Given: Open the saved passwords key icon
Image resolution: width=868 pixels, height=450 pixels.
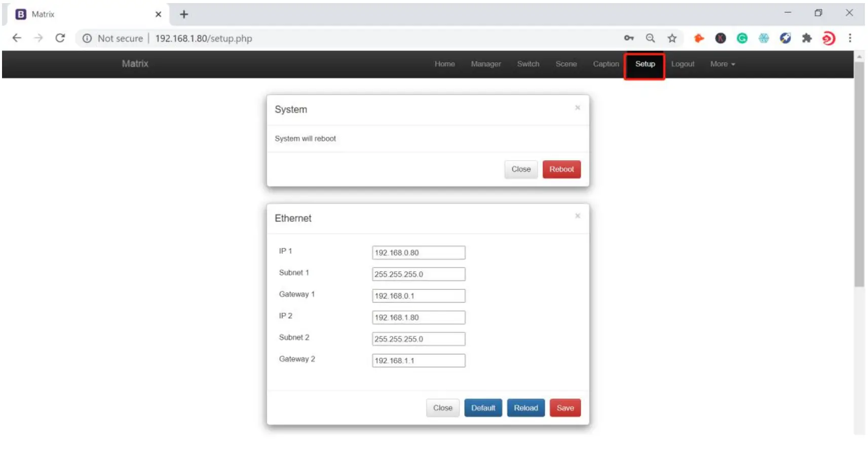Looking at the screenshot, I should tap(629, 38).
